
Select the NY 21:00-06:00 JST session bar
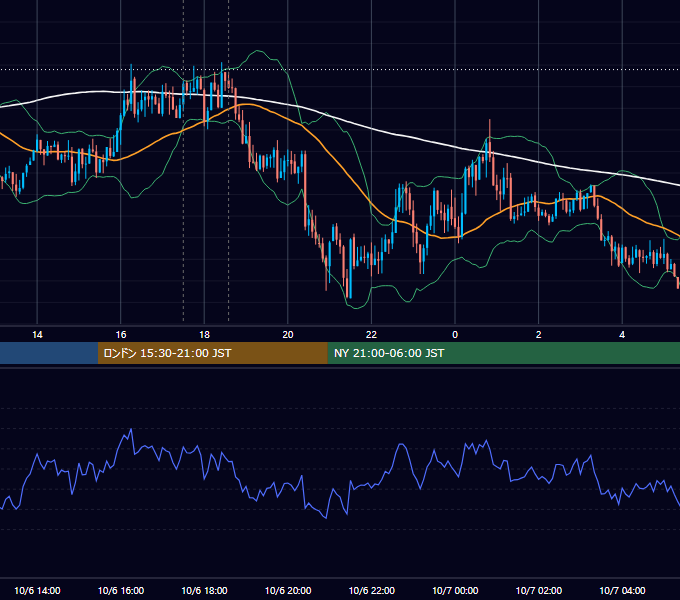[503, 353]
